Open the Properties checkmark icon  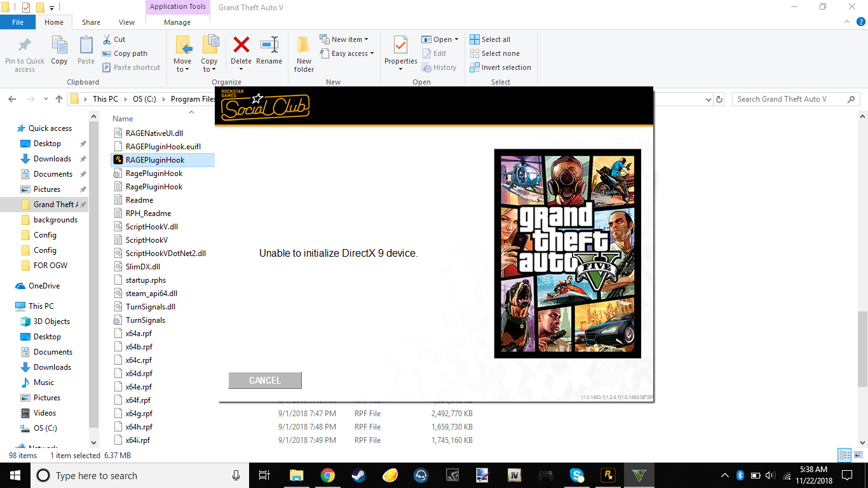pyautogui.click(x=400, y=45)
